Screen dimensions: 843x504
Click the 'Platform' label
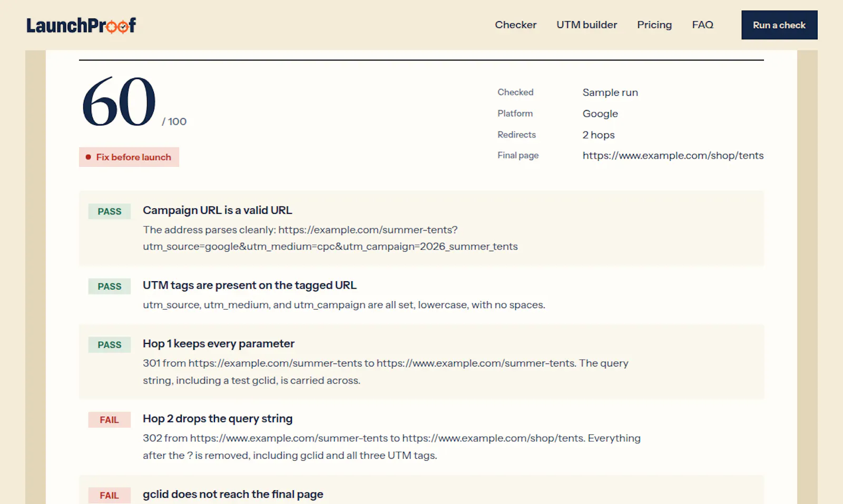(515, 113)
